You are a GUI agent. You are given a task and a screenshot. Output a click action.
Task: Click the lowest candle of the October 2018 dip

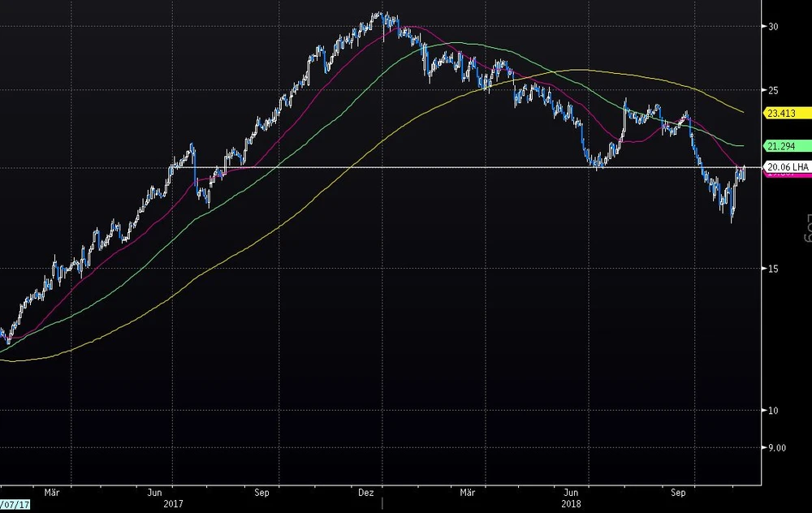coord(732,216)
